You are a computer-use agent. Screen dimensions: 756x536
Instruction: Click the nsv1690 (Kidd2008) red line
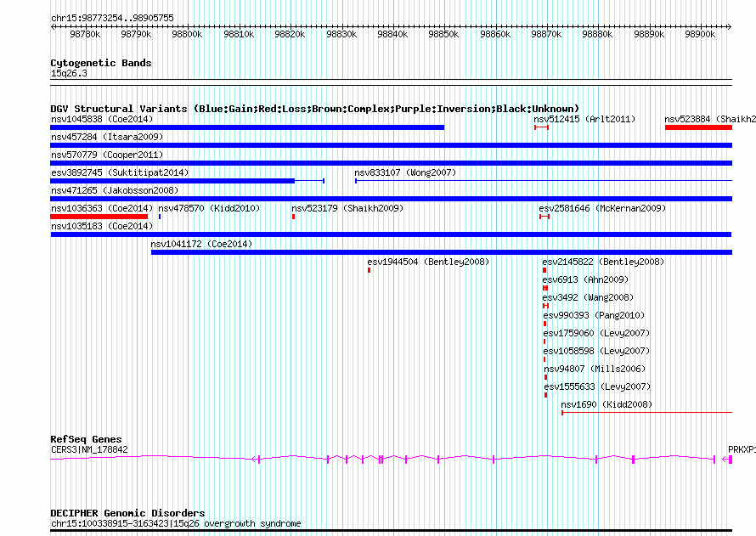pos(647,413)
